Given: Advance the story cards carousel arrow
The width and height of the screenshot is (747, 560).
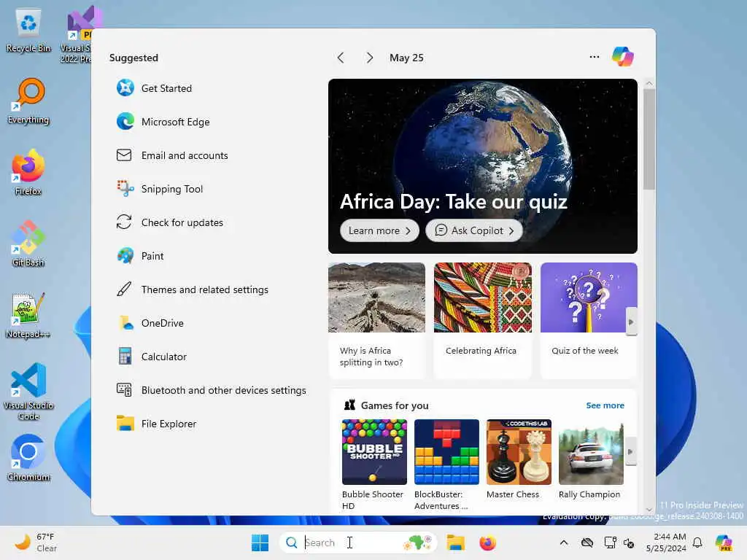Looking at the screenshot, I should click(631, 322).
